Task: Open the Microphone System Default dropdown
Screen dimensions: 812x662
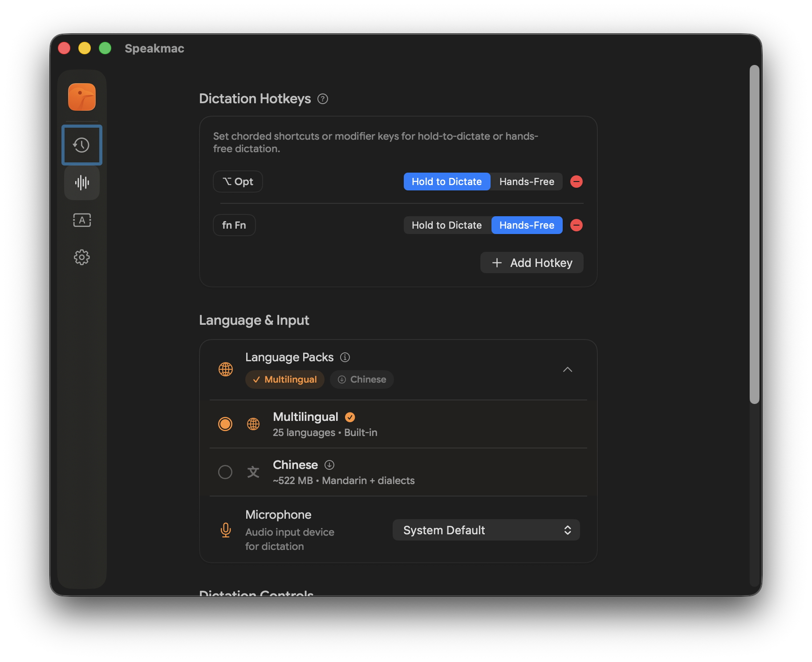Action: 486,530
